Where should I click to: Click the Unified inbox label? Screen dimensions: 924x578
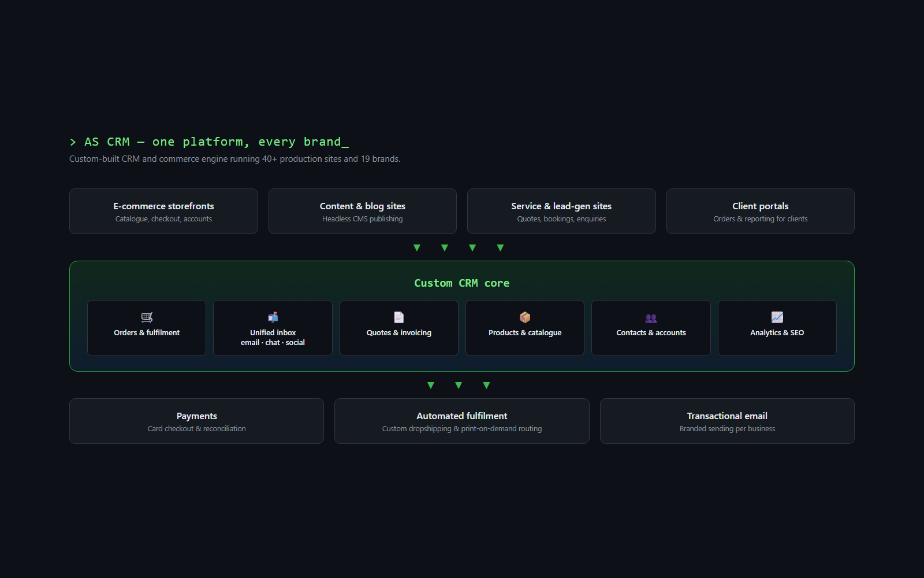[x=273, y=333]
